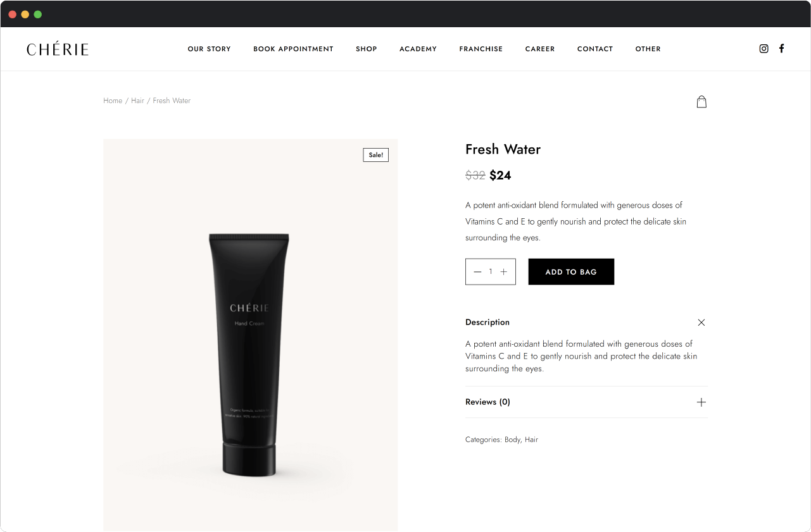The height and width of the screenshot is (532, 811).
Task: Open the Facebook social icon
Action: coord(782,48)
